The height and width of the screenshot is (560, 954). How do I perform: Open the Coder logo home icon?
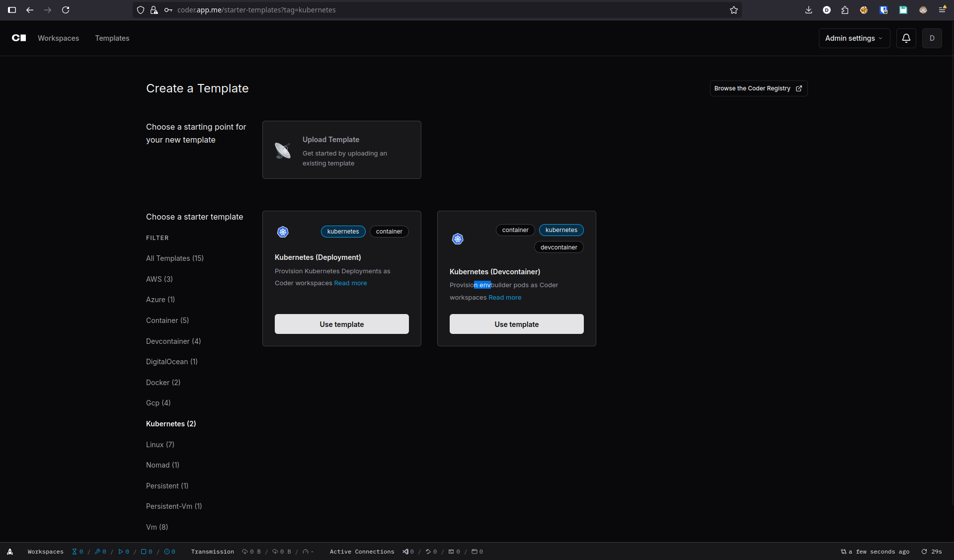pyautogui.click(x=18, y=38)
